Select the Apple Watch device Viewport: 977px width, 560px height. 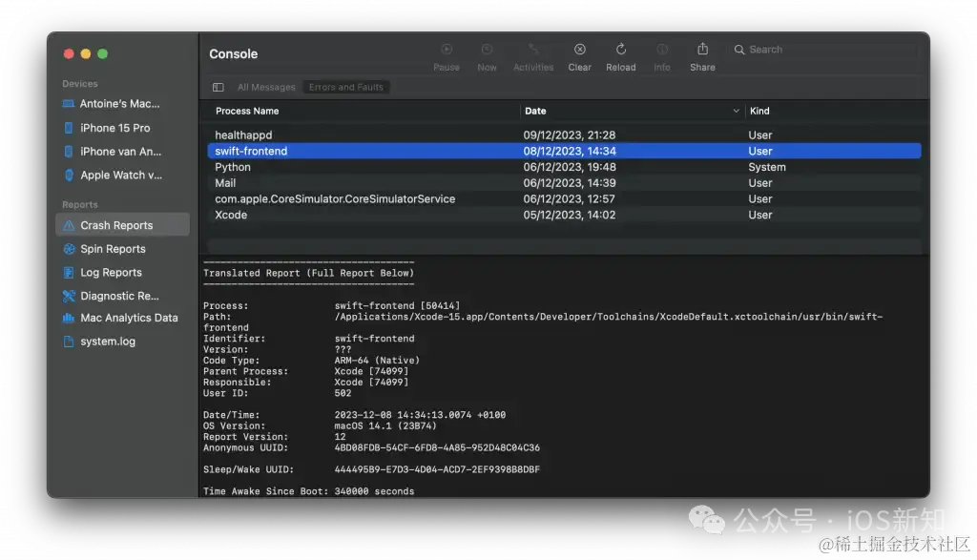[122, 175]
